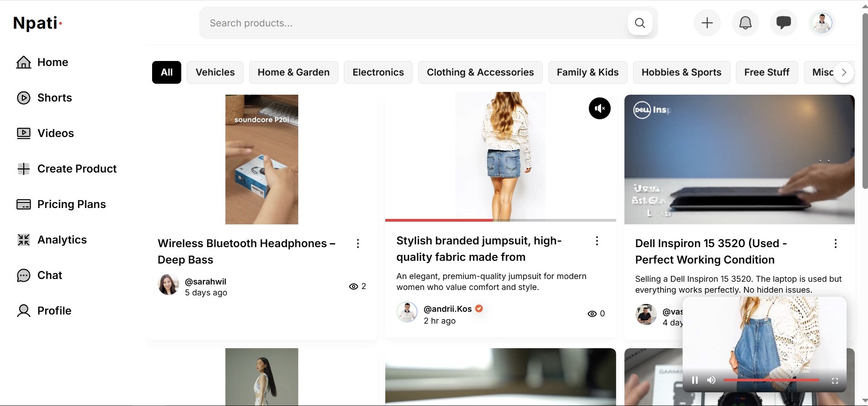Click the plus add button in header

pos(707,23)
